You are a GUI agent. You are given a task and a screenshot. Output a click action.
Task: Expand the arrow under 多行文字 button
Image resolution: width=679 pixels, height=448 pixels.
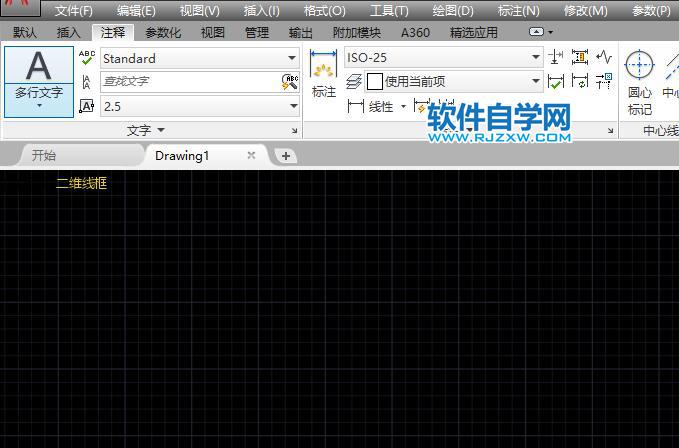[39, 106]
